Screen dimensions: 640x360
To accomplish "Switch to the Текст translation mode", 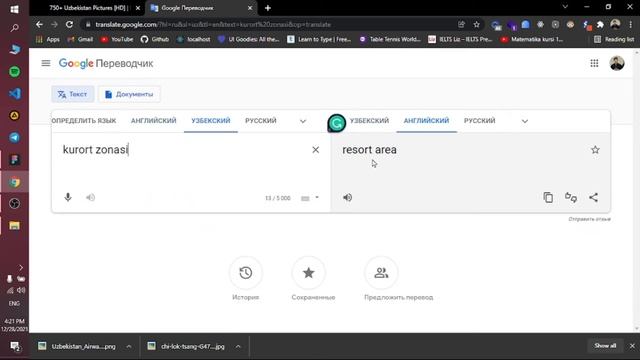I will 72,94.
